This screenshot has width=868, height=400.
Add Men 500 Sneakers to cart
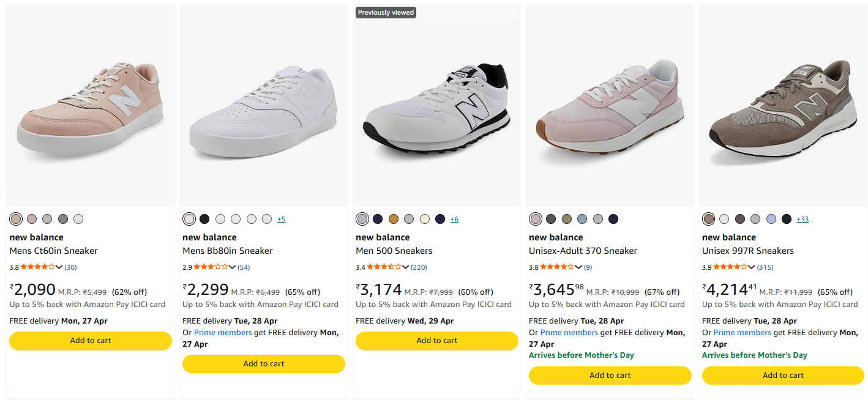tap(436, 341)
